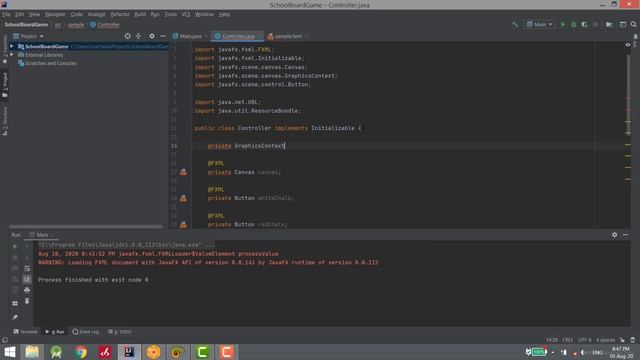Screen dimensions: 640x360
Task: Open the Terminal tool window
Action: click(x=25, y=332)
